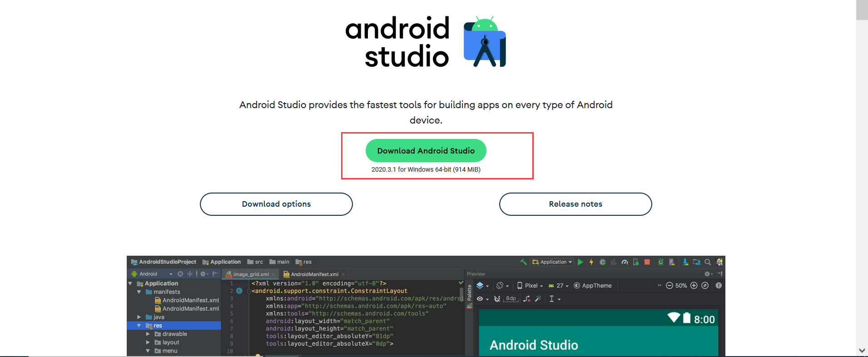Click the Download Android Studio button
This screenshot has height=357, width=868.
(x=426, y=150)
